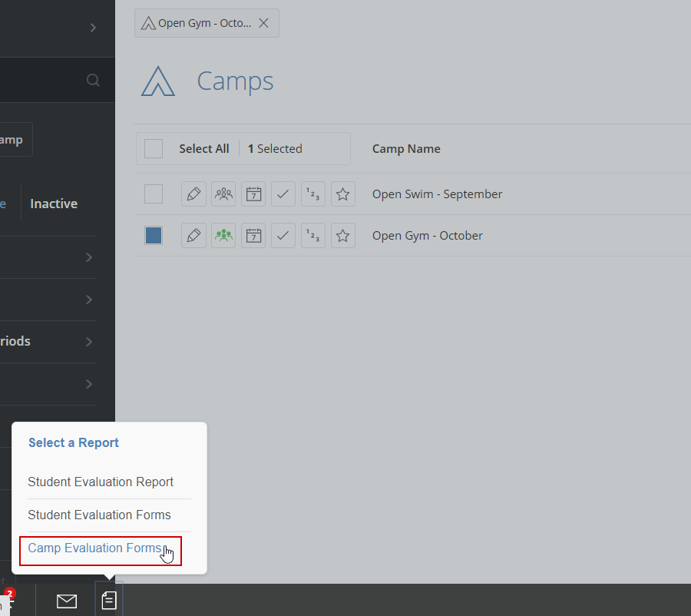This screenshot has width=691, height=616.
Task: Select Student Evaluation Forms from the menu
Action: pyautogui.click(x=99, y=515)
